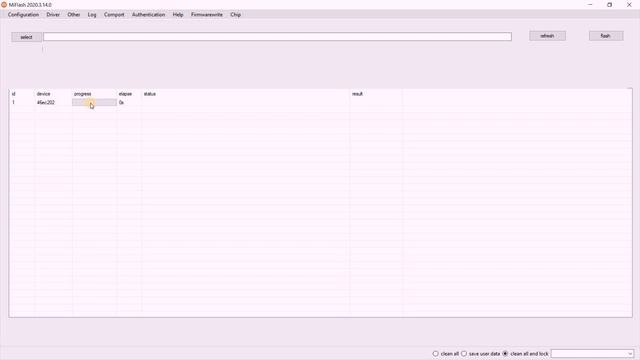The image size is (640, 360).
Task: Click the elapse column header
Action: (x=125, y=94)
